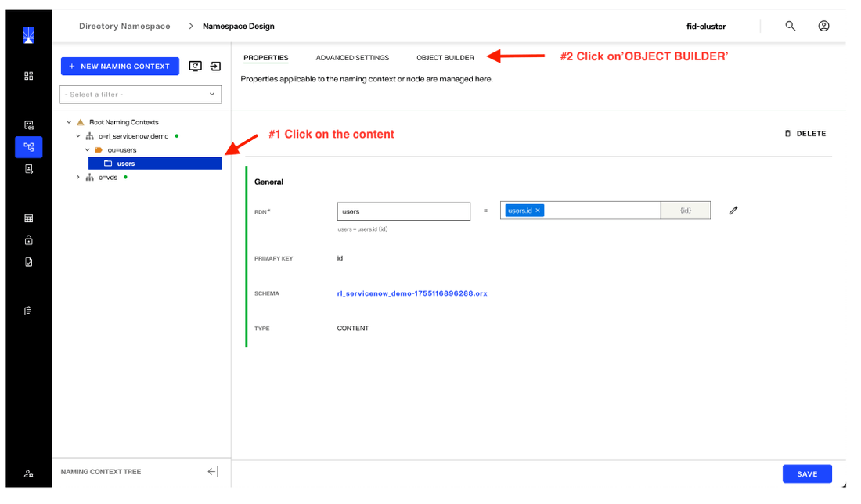Screen dimensions: 861x504
Task: Open the OBJECT BUILDER tab
Action: tap(445, 58)
